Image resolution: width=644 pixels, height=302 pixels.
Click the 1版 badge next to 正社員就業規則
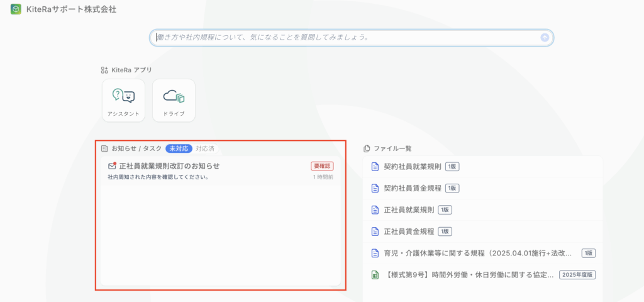[x=445, y=210]
